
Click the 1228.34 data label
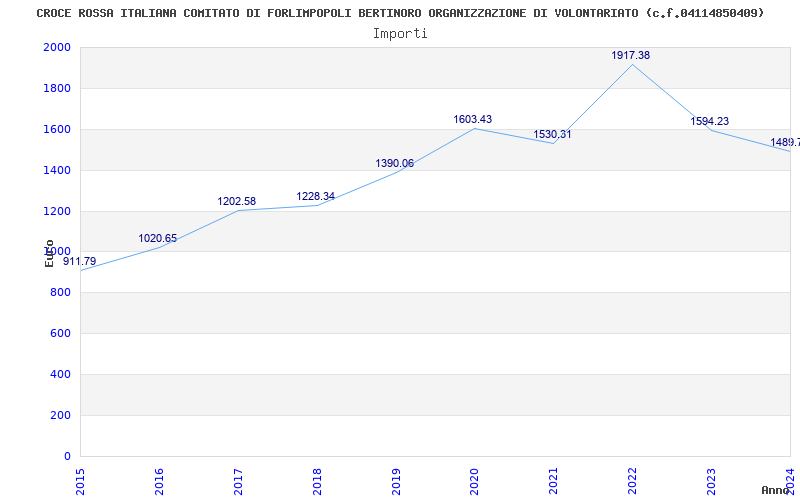click(316, 196)
